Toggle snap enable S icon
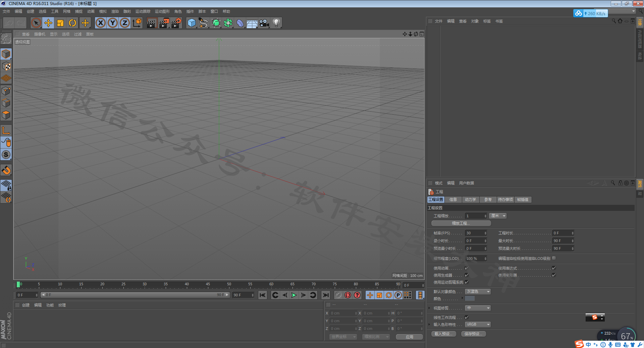This screenshot has width=644, height=348. 6,155
